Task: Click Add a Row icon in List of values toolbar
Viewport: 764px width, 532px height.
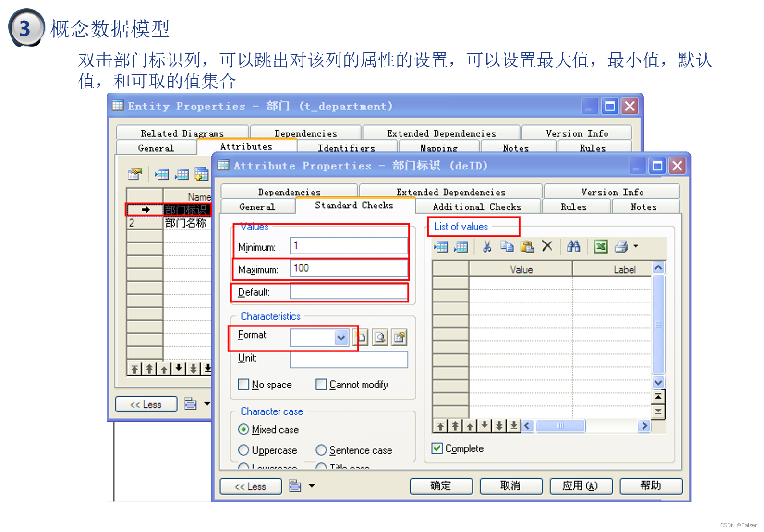Action: [461, 247]
